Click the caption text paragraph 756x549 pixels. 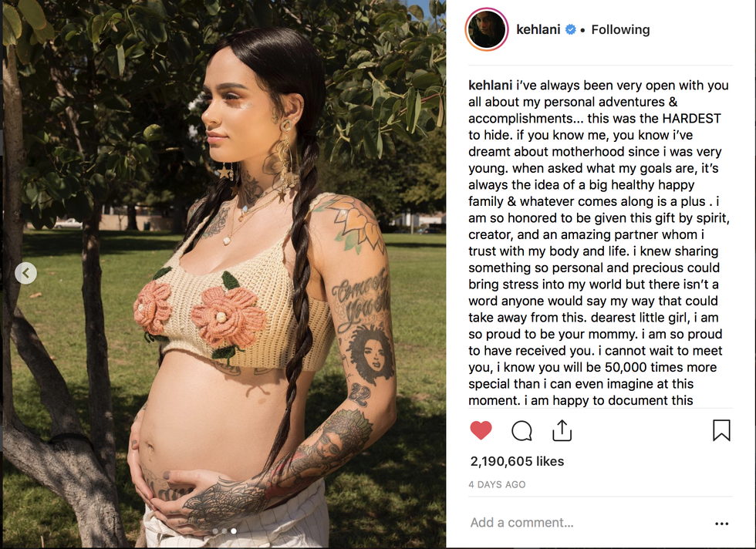pos(599,243)
